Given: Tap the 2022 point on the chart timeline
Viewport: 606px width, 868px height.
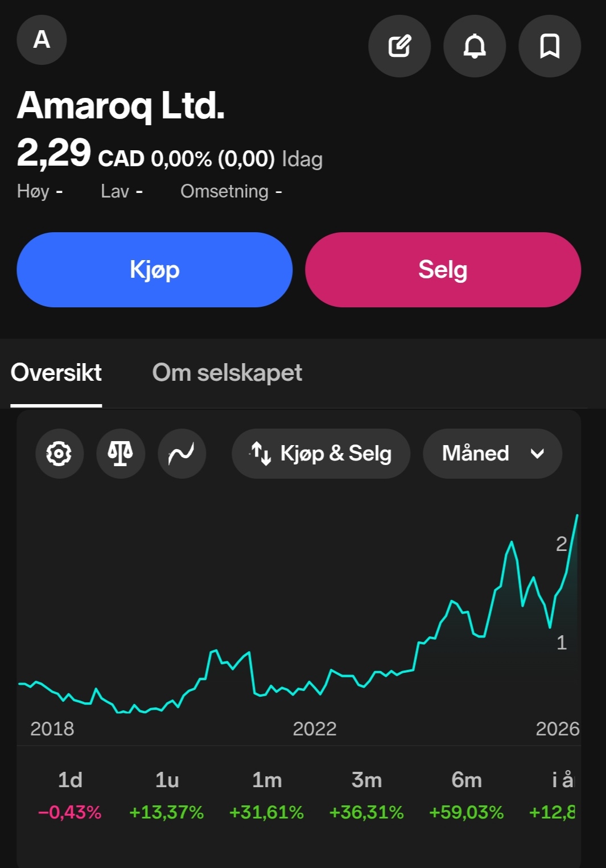Looking at the screenshot, I should [x=315, y=729].
